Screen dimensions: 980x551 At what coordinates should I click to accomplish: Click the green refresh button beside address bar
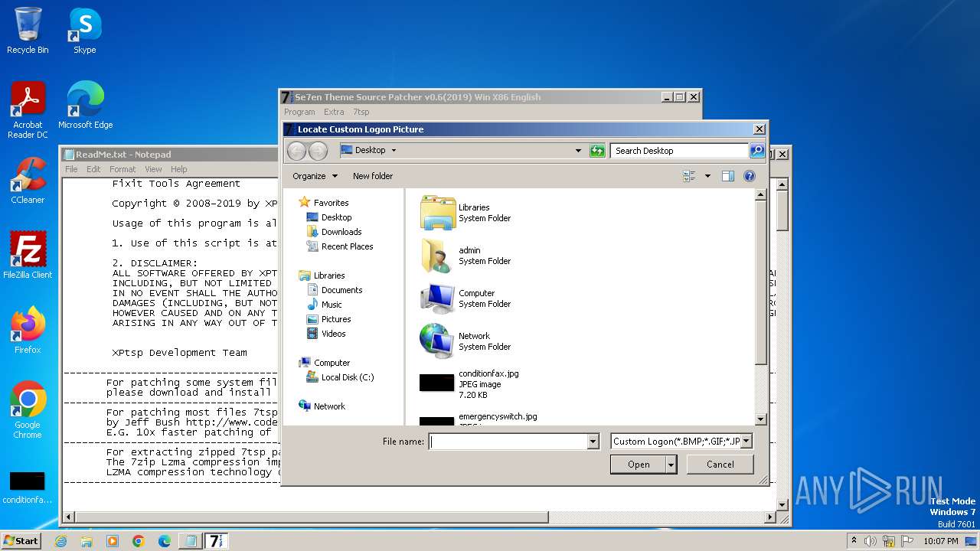[x=597, y=151]
